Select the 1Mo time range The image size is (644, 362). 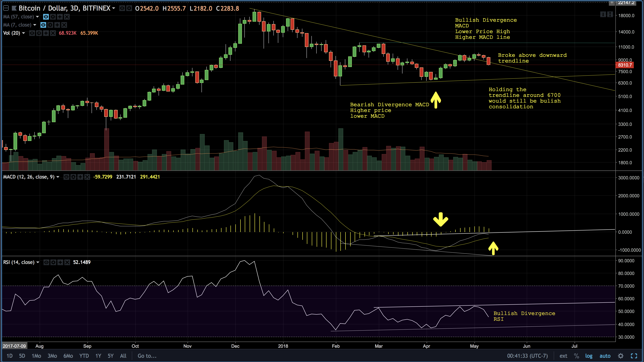coord(36,356)
